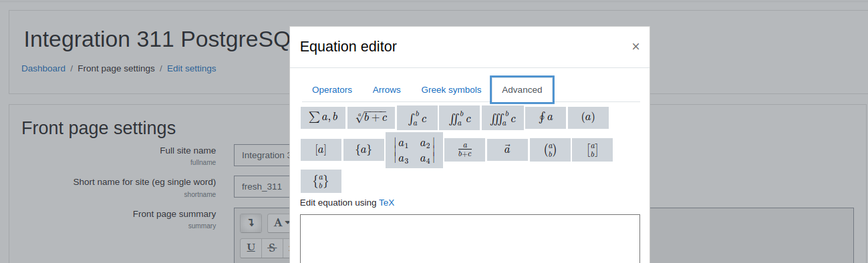Insert the single integral from a to b
868x263 pixels.
pyautogui.click(x=417, y=117)
